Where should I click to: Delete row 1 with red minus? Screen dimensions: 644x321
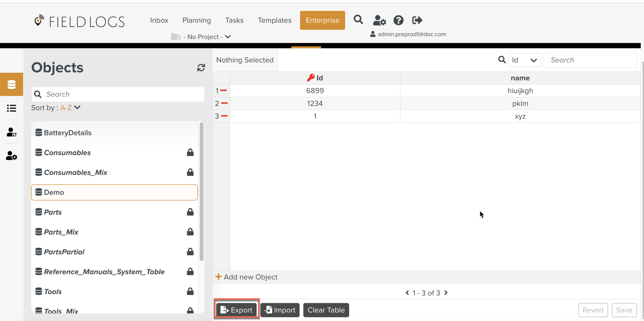224,90
